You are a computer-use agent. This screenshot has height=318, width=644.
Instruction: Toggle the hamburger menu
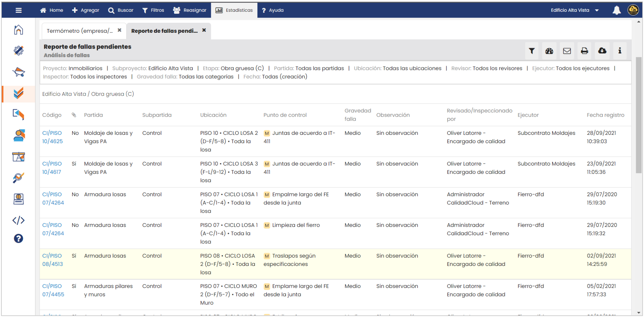click(x=19, y=10)
